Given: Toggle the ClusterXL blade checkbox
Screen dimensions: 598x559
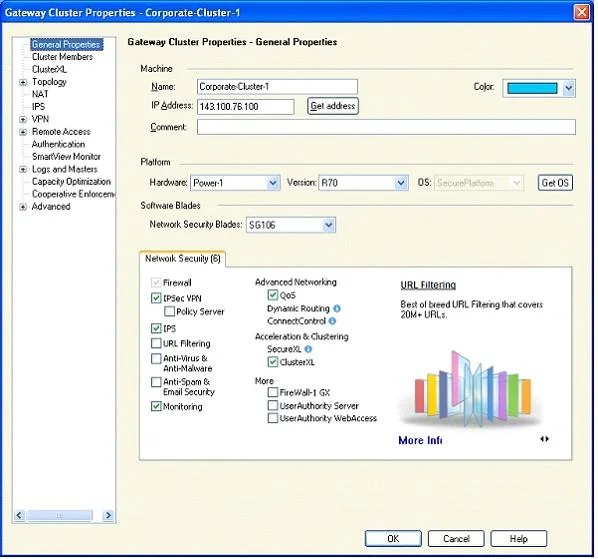Looking at the screenshot, I should coord(273,362).
